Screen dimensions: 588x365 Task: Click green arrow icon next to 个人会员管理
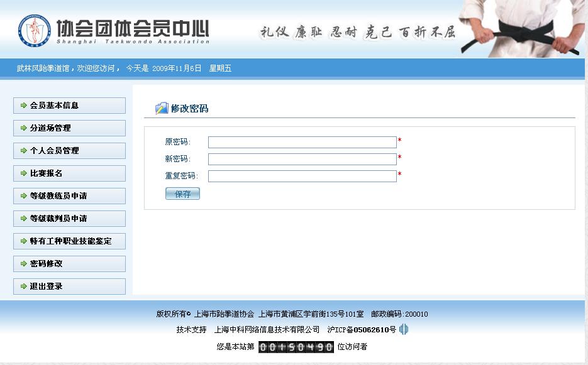(24, 151)
